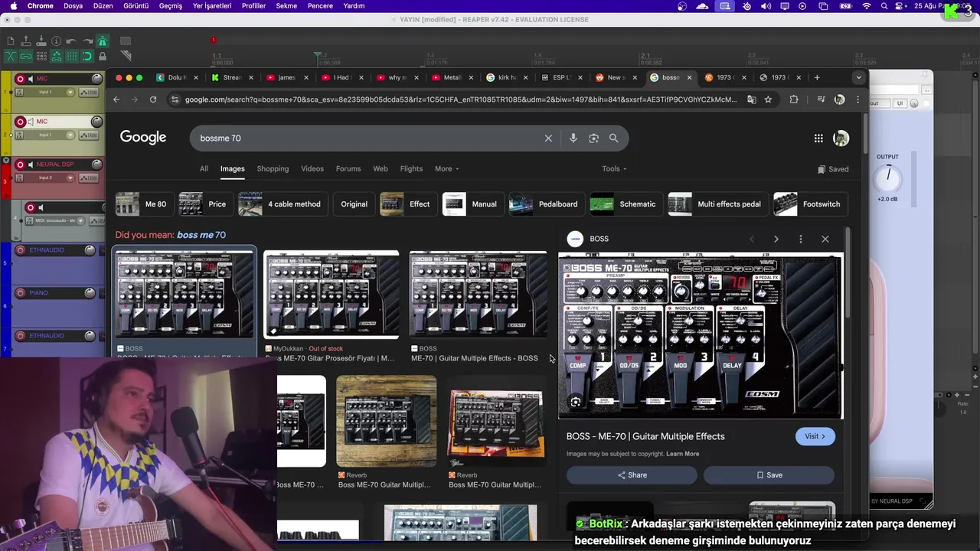Screen dimensions: 980x551
Task: Open image preview three-dot options
Action: point(800,239)
